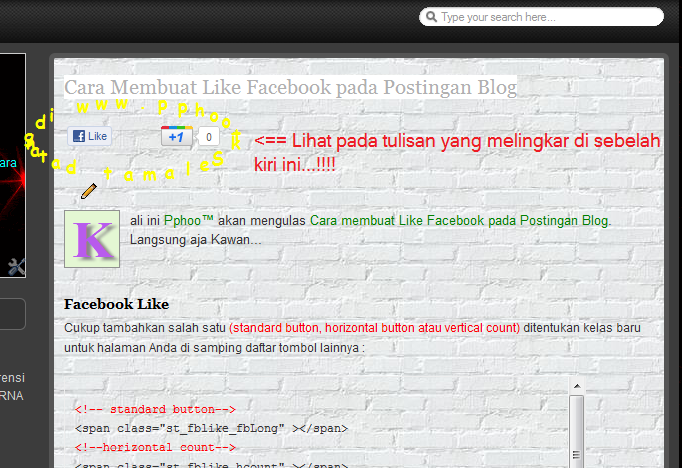The image size is (682, 468).
Task: Click the code comment '<!--horizontal count-->'
Action: tap(155, 447)
